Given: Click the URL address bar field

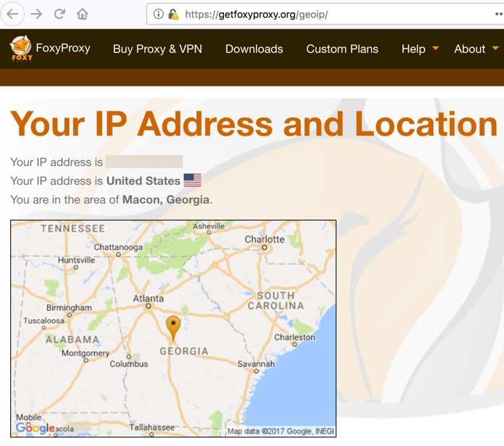Looking at the screenshot, I should tap(321, 14).
